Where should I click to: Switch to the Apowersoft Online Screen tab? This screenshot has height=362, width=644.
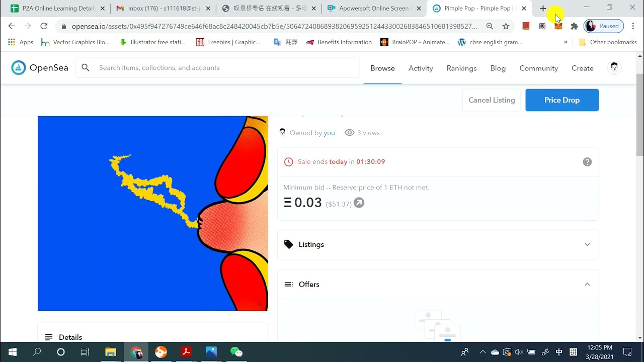[373, 9]
